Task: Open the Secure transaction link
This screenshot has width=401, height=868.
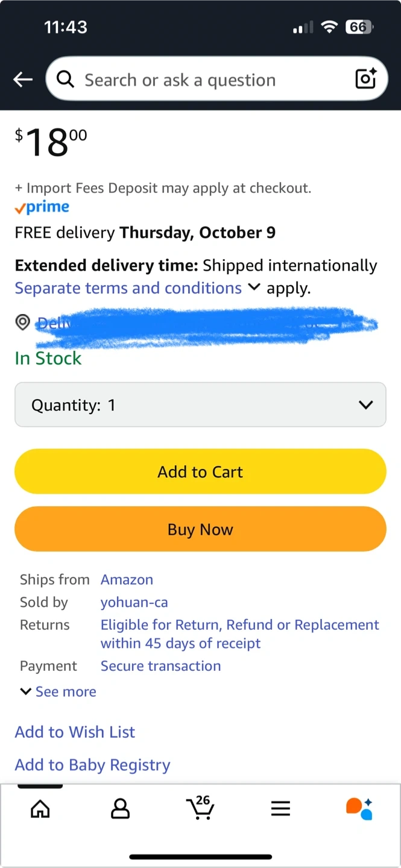Action: click(160, 666)
